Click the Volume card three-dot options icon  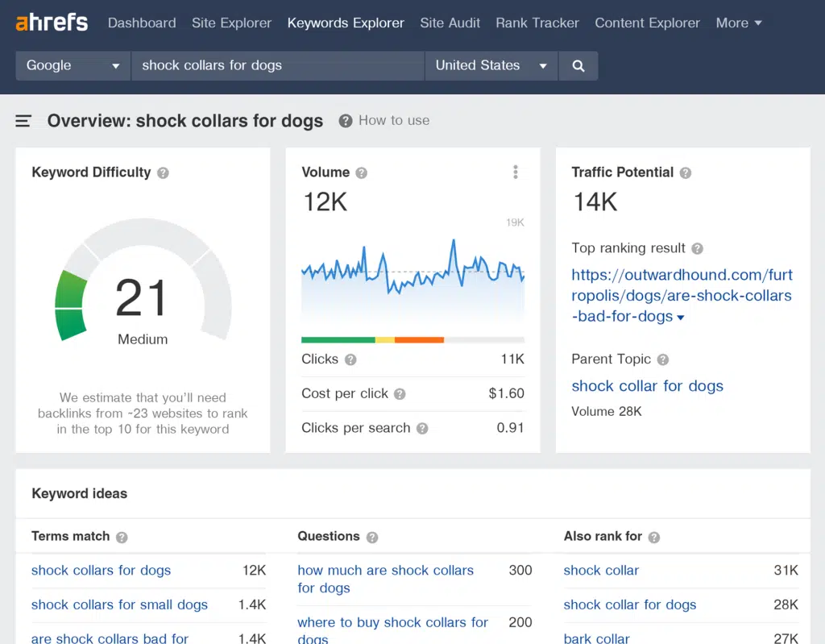[x=516, y=172]
